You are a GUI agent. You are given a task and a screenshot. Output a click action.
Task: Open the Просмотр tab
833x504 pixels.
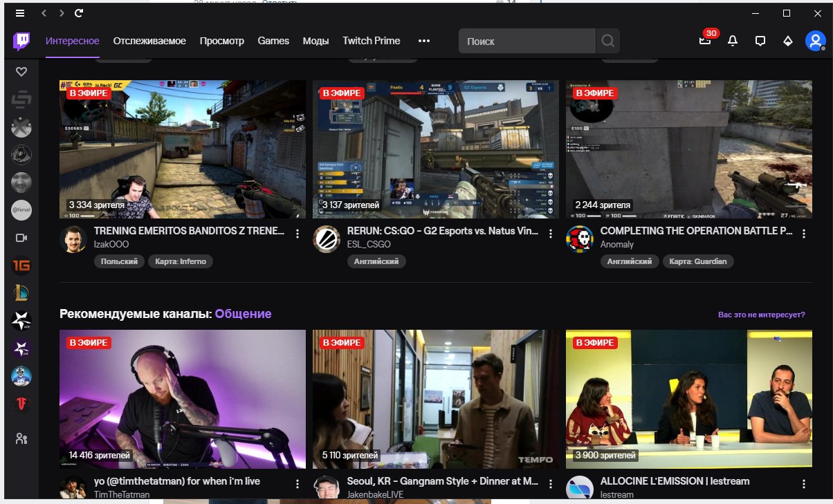click(222, 41)
